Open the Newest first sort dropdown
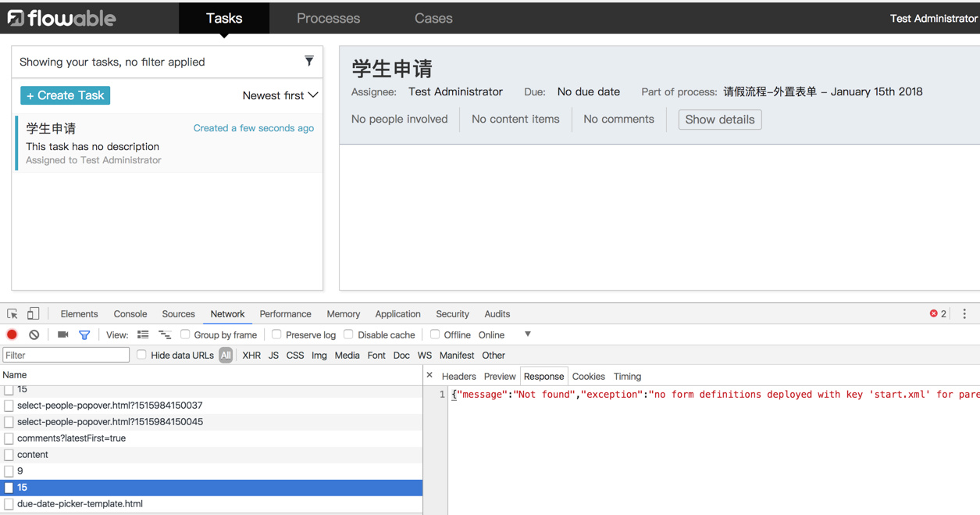Image resolution: width=980 pixels, height=515 pixels. (280, 95)
